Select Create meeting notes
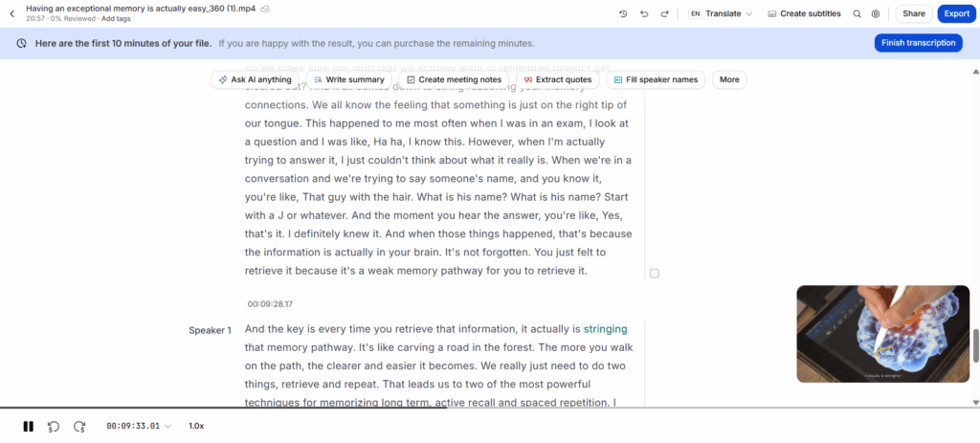The height and width of the screenshot is (443, 980). pyautogui.click(x=454, y=80)
